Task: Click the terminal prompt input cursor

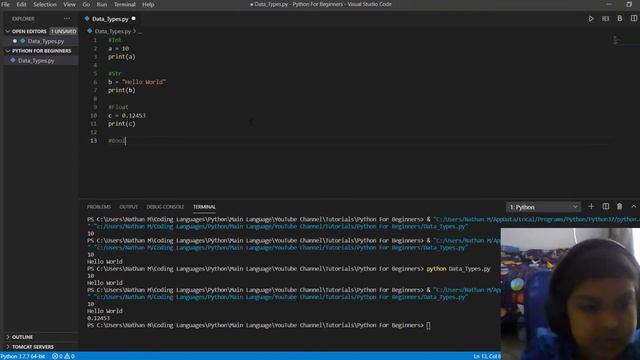Action: [x=428, y=325]
